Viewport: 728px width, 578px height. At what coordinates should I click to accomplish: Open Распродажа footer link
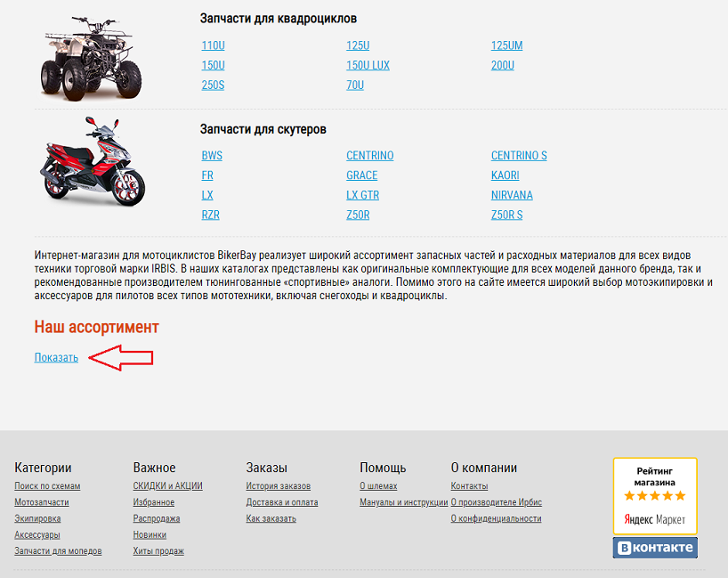pos(157,518)
